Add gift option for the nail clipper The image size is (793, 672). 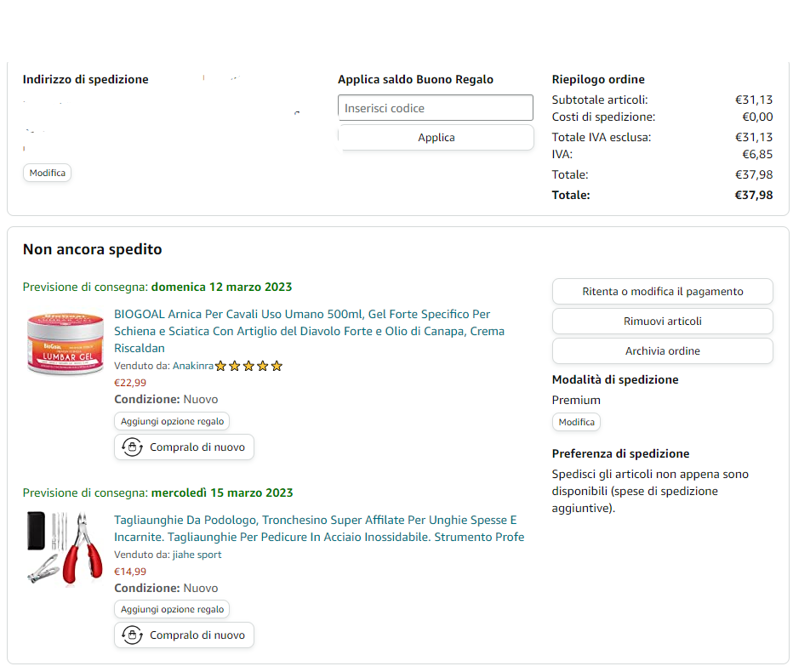point(172,609)
